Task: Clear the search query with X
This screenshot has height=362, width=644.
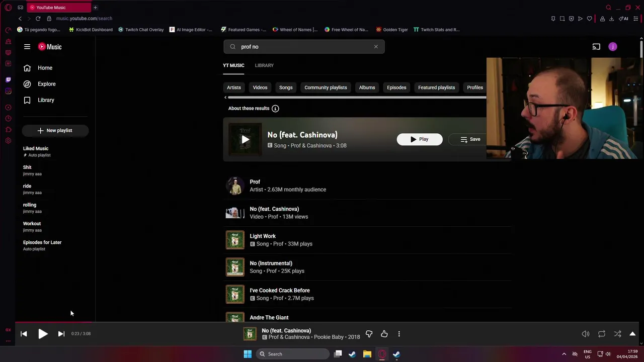Action: (376, 47)
